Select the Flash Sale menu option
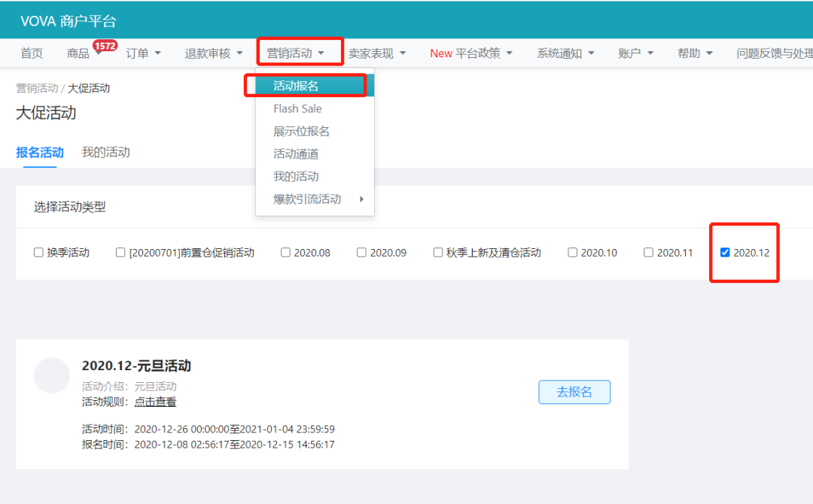The height and width of the screenshot is (504, 813). pos(297,108)
